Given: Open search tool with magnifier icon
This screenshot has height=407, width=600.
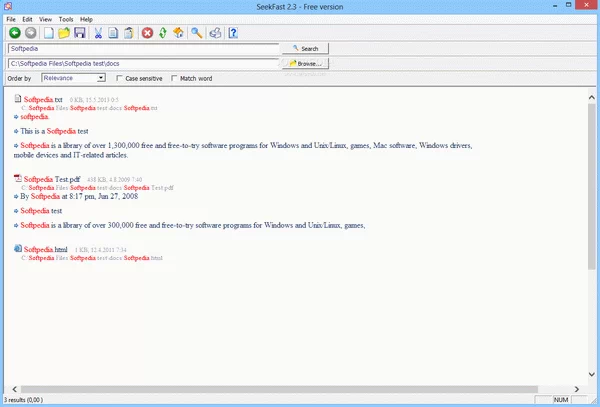Looking at the screenshot, I should click(x=197, y=33).
